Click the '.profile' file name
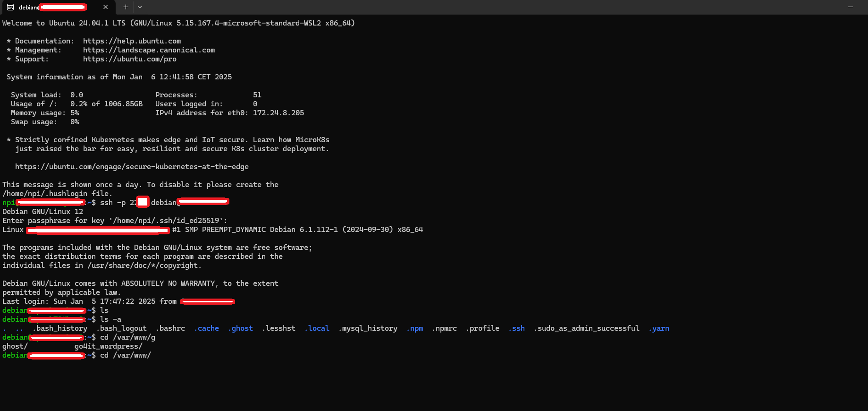This screenshot has height=411, width=868. click(x=482, y=328)
